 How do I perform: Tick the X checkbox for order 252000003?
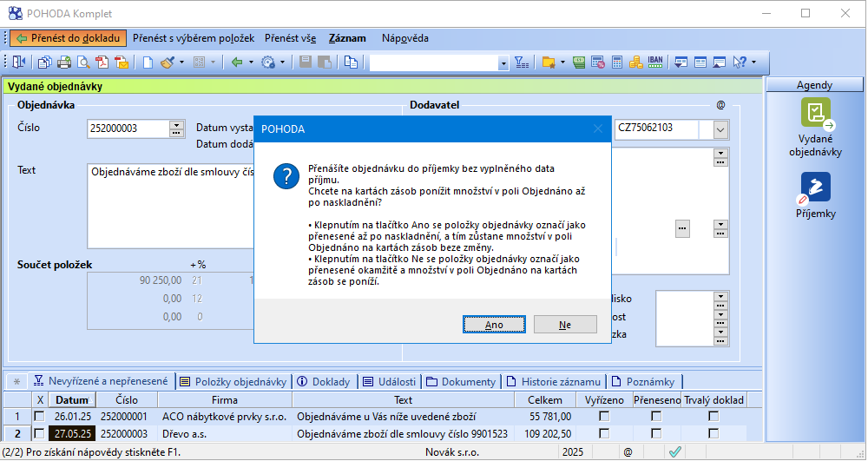(x=39, y=433)
